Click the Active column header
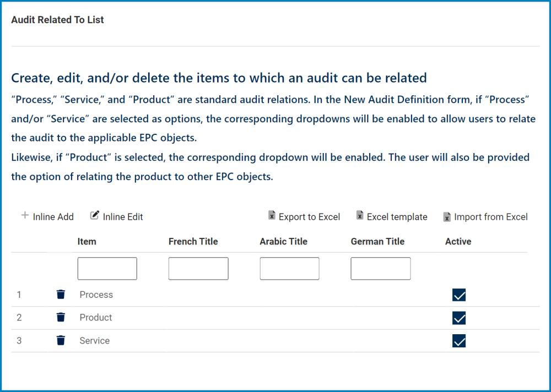The image size is (551, 392). coord(458,241)
